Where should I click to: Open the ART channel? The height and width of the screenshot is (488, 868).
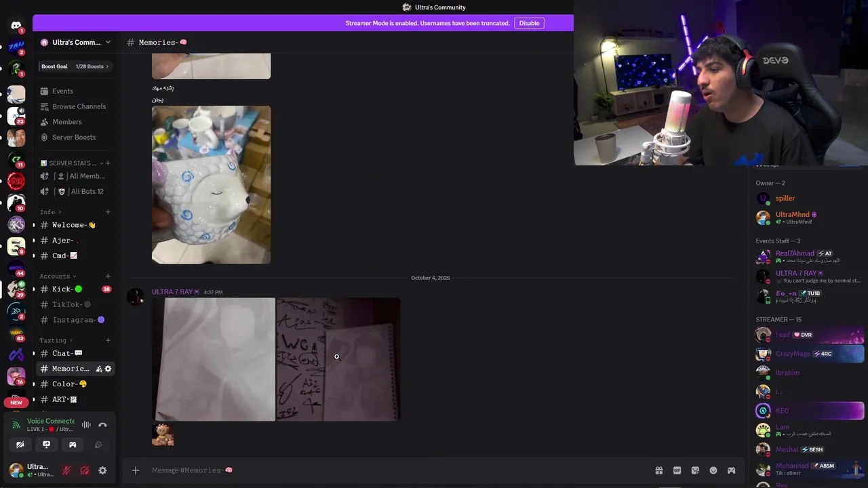(75, 399)
